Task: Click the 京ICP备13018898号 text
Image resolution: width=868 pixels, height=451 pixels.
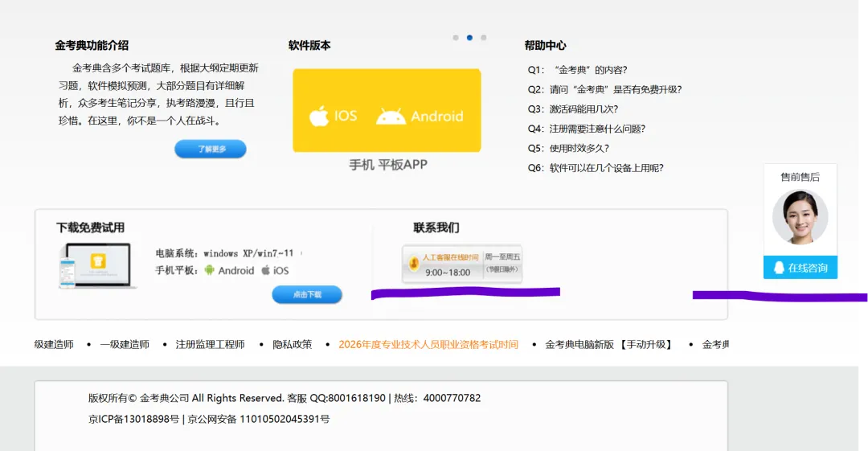Action: point(133,419)
